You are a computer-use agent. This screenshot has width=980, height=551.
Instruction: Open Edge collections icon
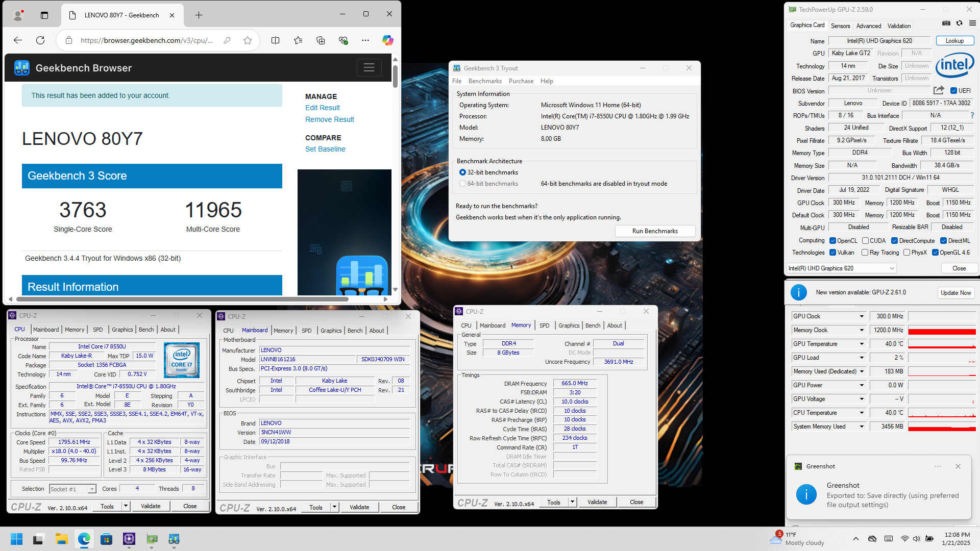pos(321,40)
